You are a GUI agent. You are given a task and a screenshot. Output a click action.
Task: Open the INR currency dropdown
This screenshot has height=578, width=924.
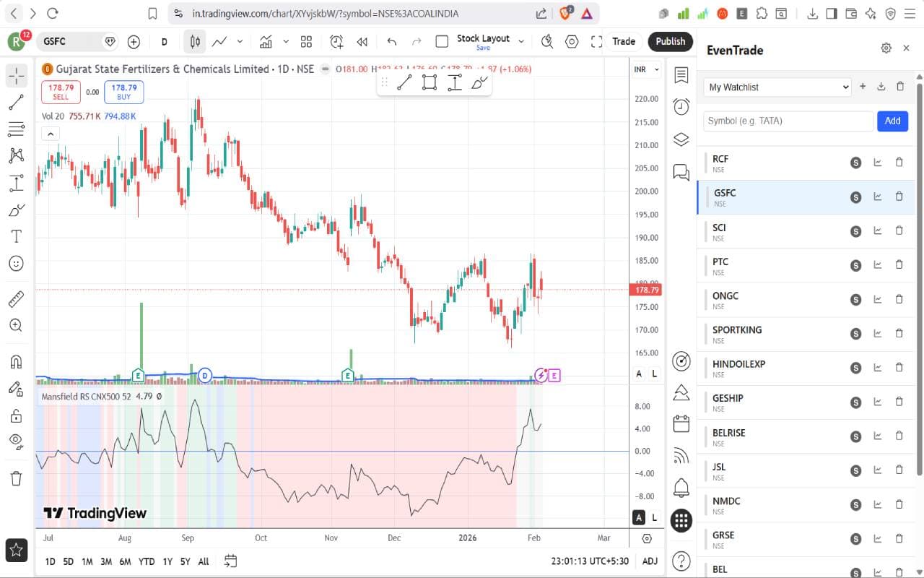pyautogui.click(x=646, y=69)
